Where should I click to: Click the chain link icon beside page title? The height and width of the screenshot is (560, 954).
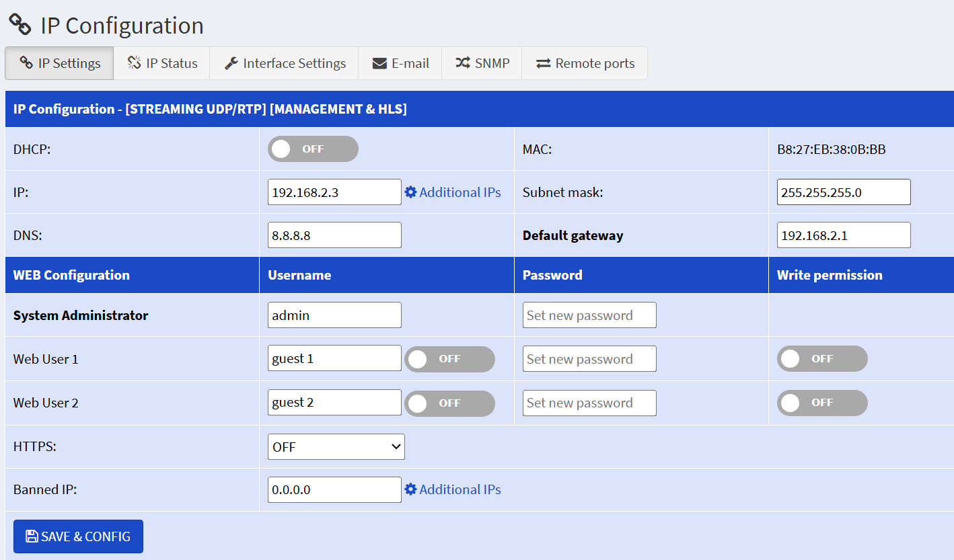pos(20,24)
